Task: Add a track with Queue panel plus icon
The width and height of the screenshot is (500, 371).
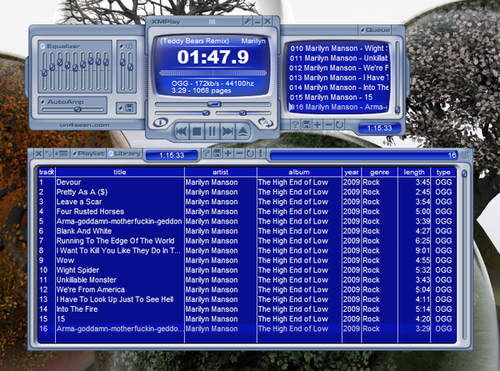Action: pos(317,125)
